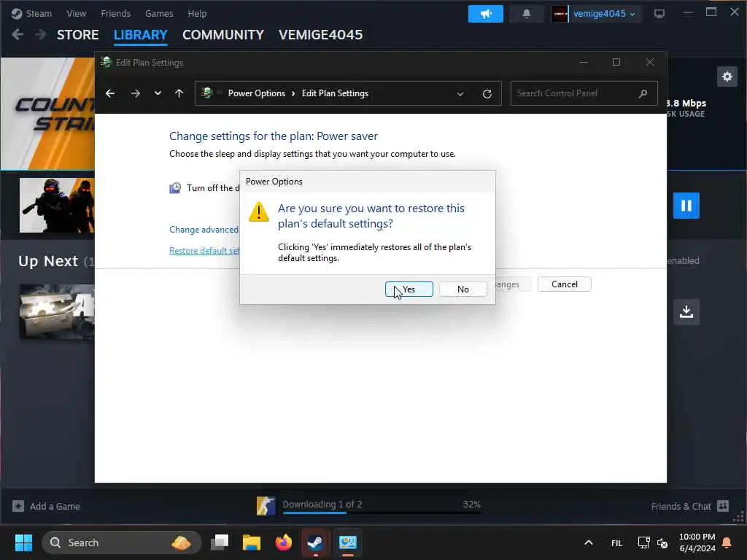Refresh the Edit Plan Settings page
This screenshot has width=747, height=560.
pos(487,94)
